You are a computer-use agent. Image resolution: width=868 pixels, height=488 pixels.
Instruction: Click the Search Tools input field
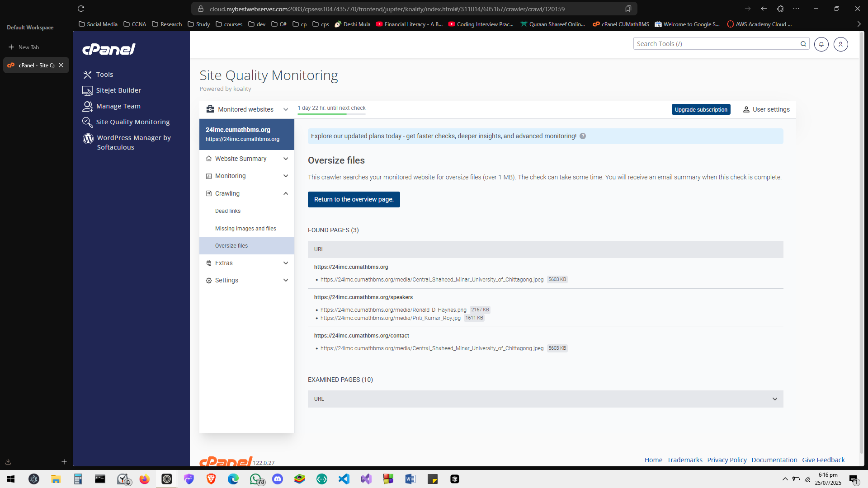(x=716, y=44)
